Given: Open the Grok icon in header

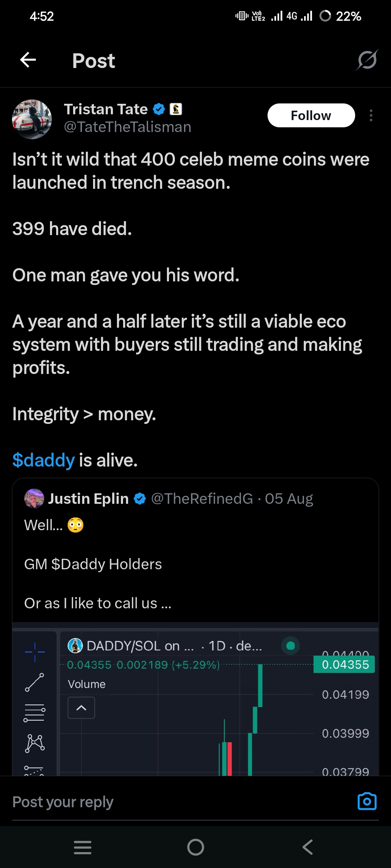Looking at the screenshot, I should pyautogui.click(x=367, y=60).
